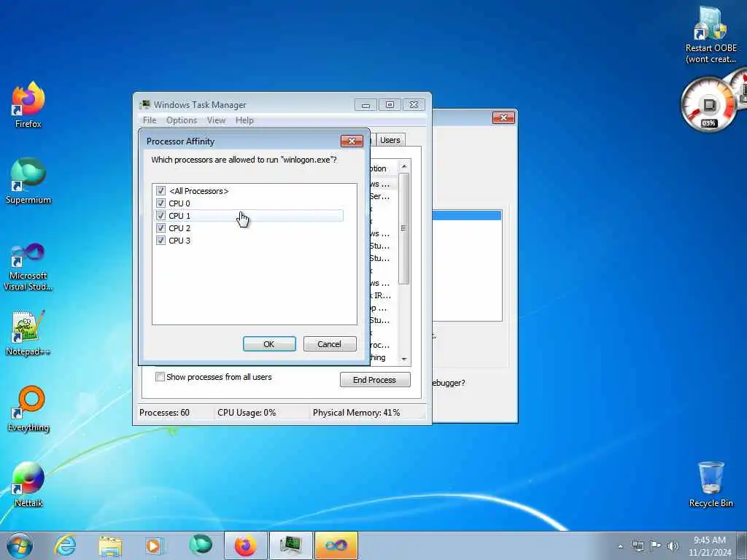Uncheck the CPU 2 checkbox
This screenshot has height=560, width=747.
pyautogui.click(x=160, y=227)
